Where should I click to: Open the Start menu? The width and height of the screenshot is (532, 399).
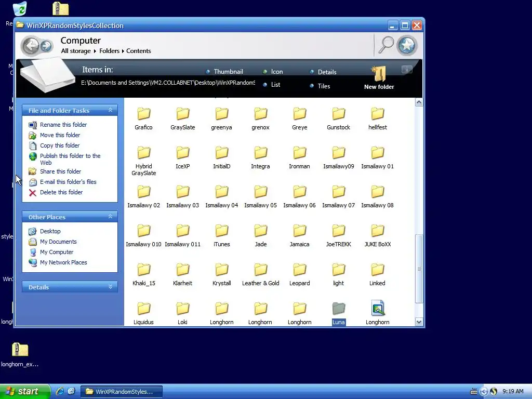(24, 391)
